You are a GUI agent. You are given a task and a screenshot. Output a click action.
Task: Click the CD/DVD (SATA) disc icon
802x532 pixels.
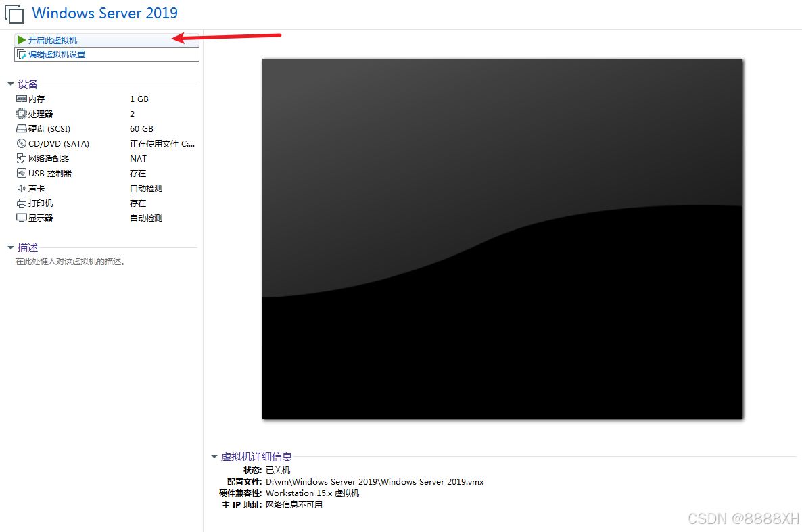tap(22, 144)
